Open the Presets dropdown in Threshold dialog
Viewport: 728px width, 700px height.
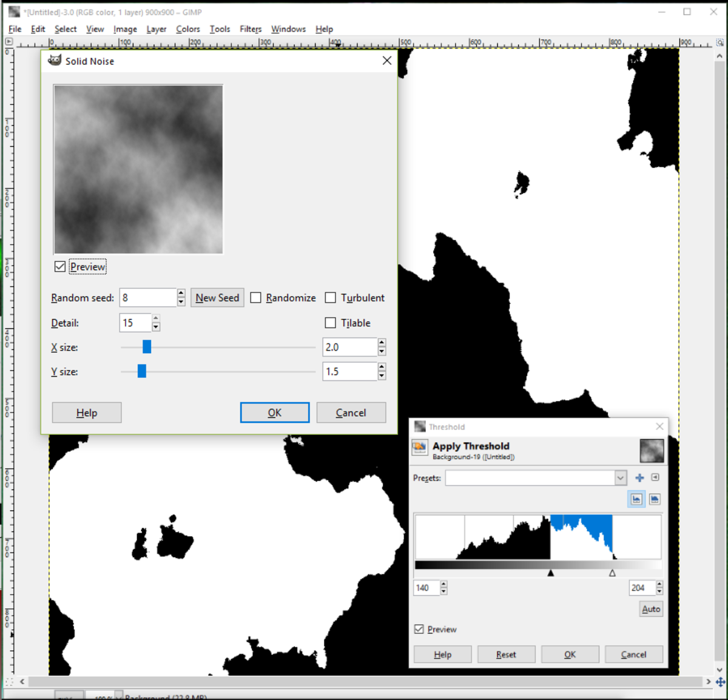point(620,478)
